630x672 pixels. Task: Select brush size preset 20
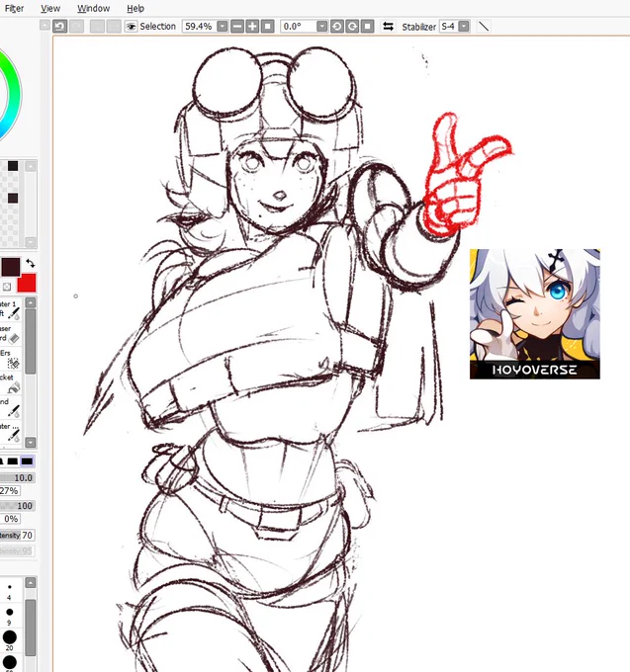pos(10,640)
